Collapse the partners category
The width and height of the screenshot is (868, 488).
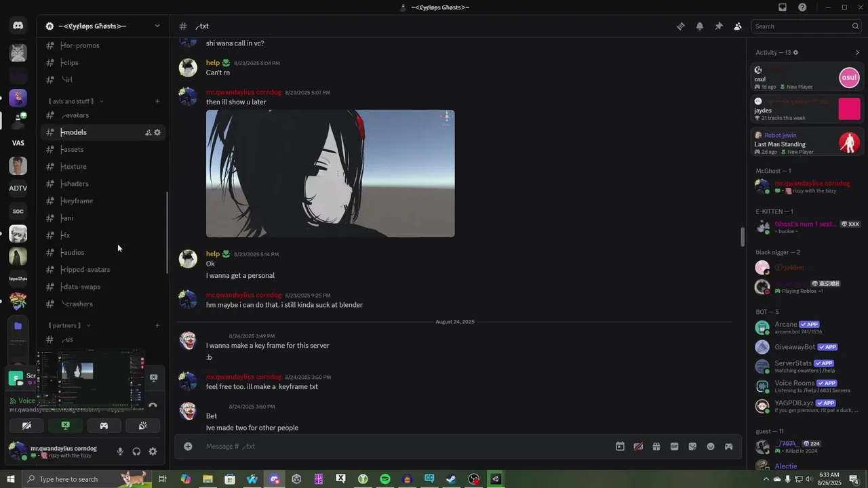[70, 325]
